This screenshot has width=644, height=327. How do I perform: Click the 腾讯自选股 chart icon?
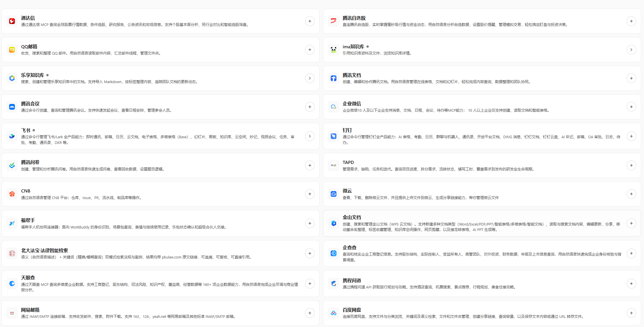click(334, 21)
